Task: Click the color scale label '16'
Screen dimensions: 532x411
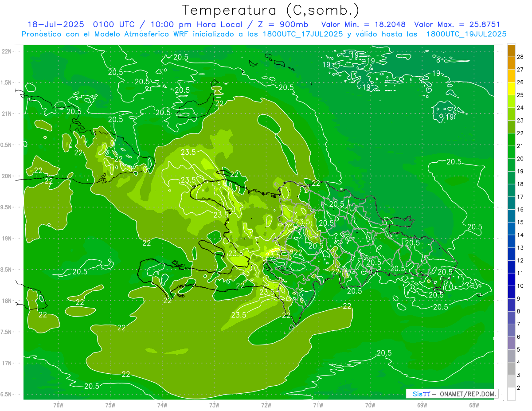Action: click(520, 209)
